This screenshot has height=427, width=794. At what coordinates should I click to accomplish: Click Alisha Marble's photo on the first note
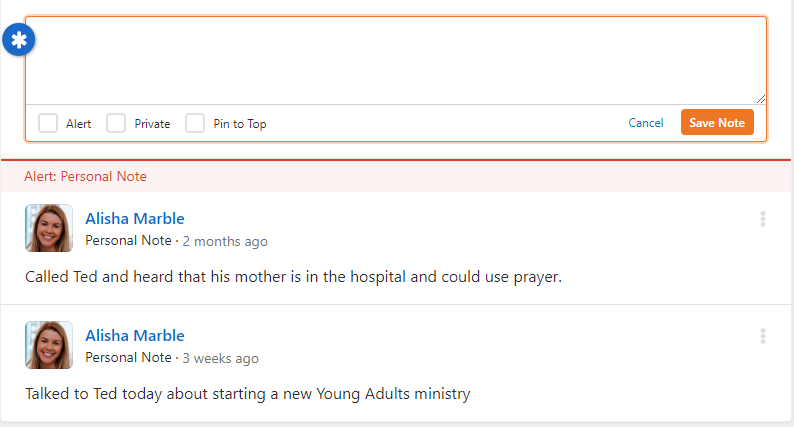tap(49, 228)
